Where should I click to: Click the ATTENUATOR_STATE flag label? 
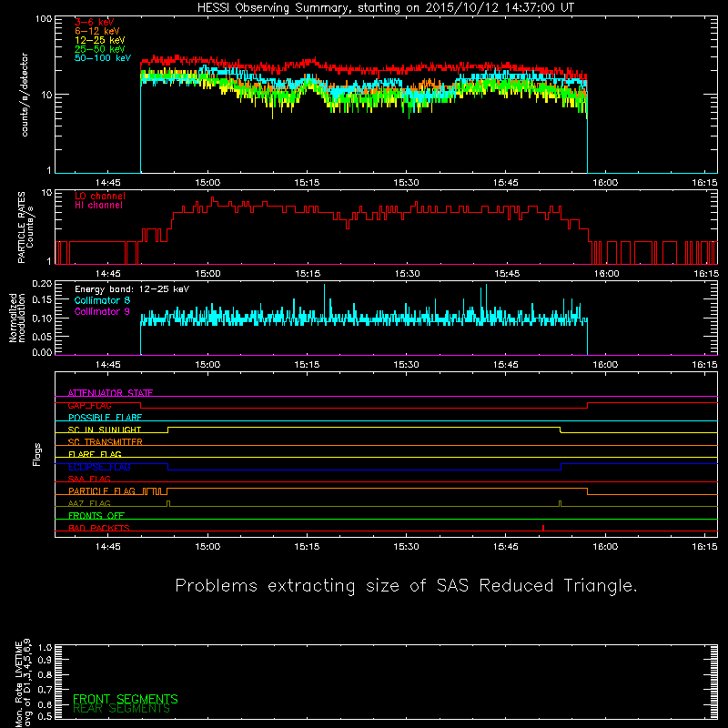pos(110,393)
